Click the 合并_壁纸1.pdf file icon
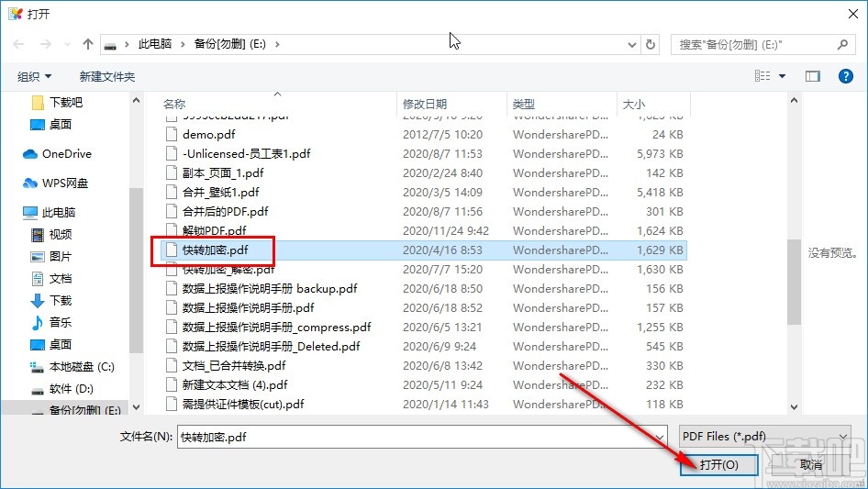Viewport: 868px width, 489px height. (172, 192)
